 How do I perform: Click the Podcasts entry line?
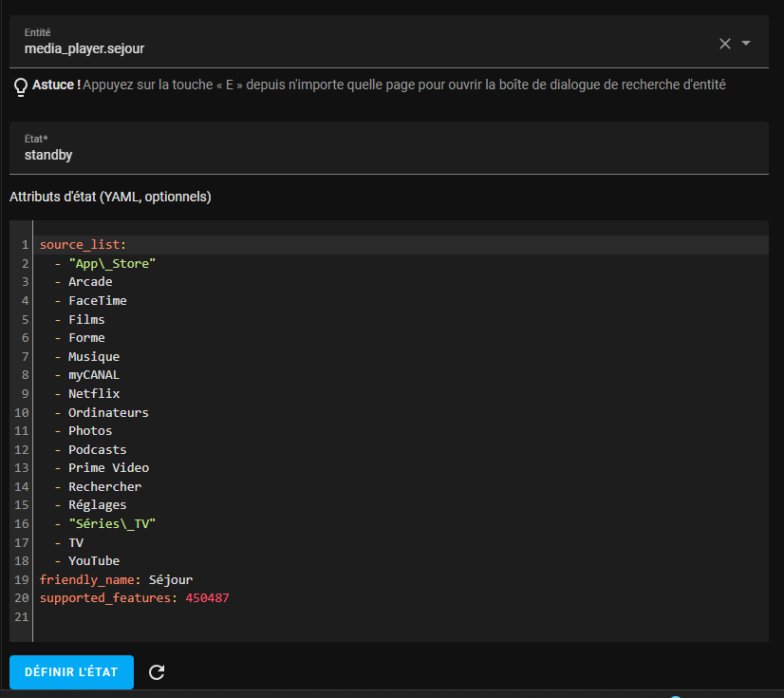98,450
